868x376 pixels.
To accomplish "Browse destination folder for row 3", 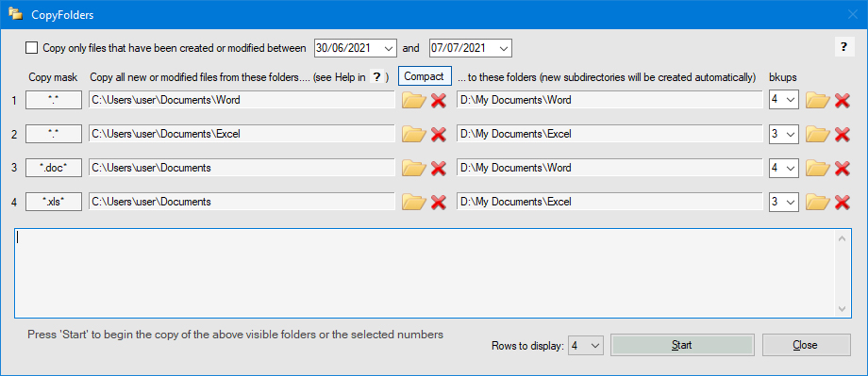I will tap(818, 168).
